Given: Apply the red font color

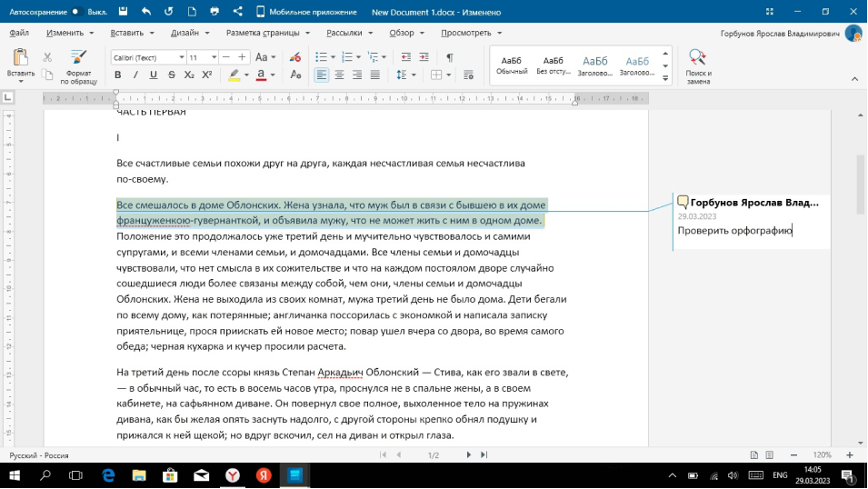Looking at the screenshot, I should (261, 75).
